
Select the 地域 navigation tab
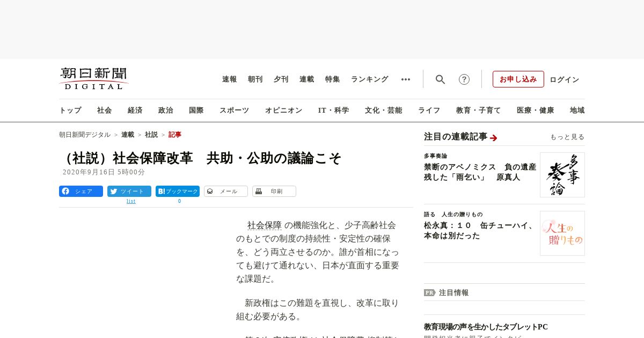point(577,111)
